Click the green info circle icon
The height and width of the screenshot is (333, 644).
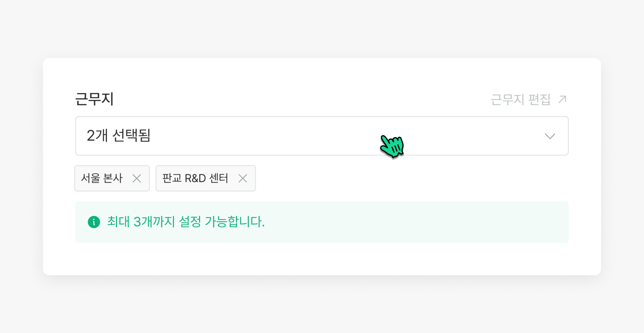click(x=94, y=222)
